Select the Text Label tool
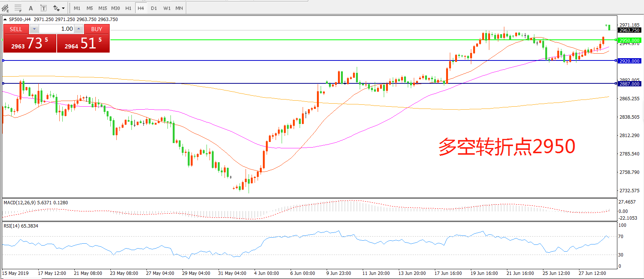This screenshot has width=644, height=279. pyautogui.click(x=43, y=8)
